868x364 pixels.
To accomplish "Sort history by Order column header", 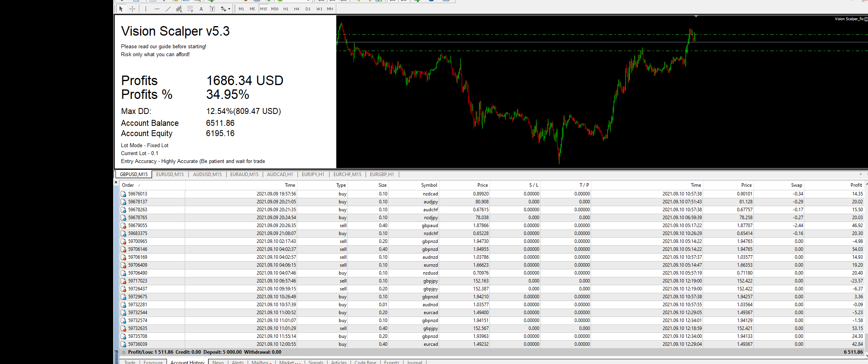I will pyautogui.click(x=128, y=185).
